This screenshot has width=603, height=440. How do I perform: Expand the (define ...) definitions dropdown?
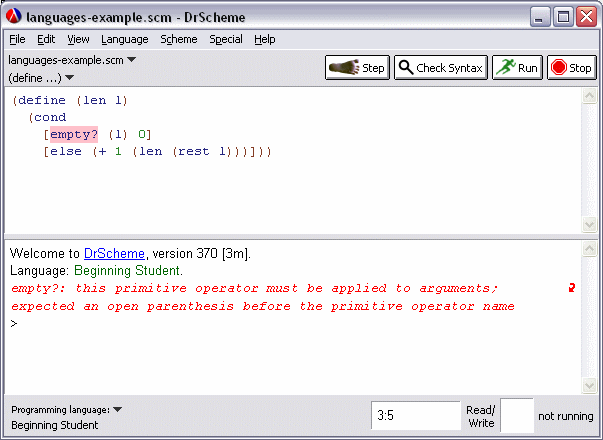[41, 78]
